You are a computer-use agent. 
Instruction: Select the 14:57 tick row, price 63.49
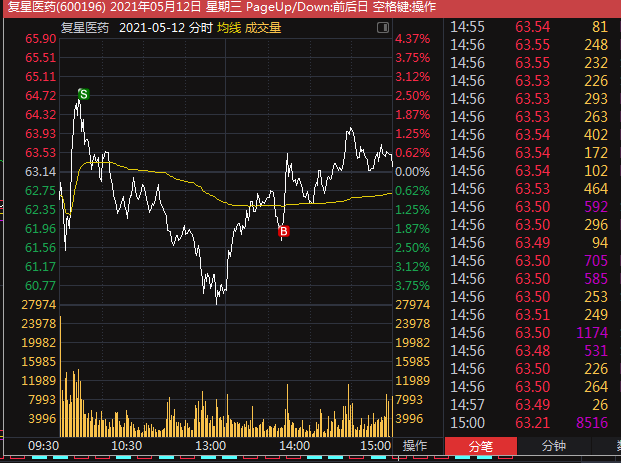(529, 405)
